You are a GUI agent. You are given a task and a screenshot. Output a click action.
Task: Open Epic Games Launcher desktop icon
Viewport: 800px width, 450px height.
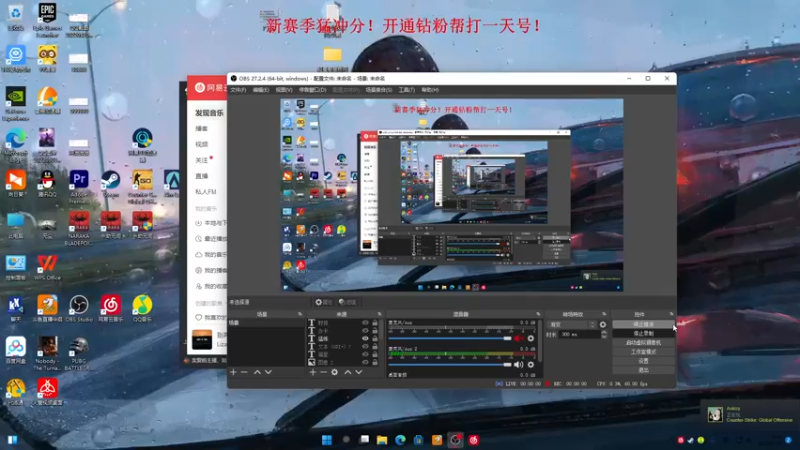click(47, 20)
